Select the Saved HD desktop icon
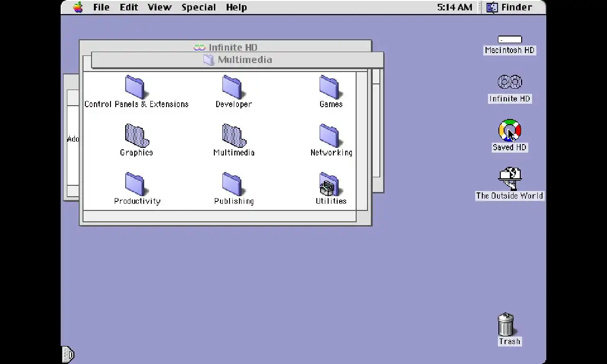 point(510,130)
